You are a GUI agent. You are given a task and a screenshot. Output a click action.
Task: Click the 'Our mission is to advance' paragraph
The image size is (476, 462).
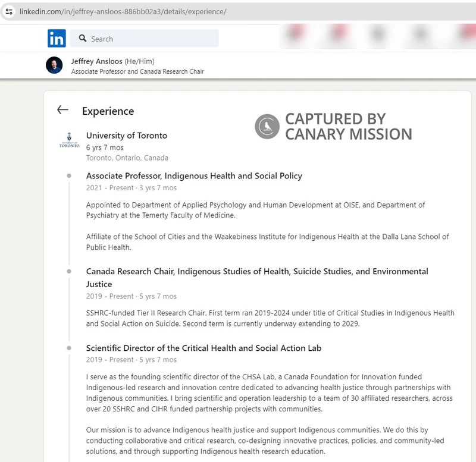click(x=265, y=441)
